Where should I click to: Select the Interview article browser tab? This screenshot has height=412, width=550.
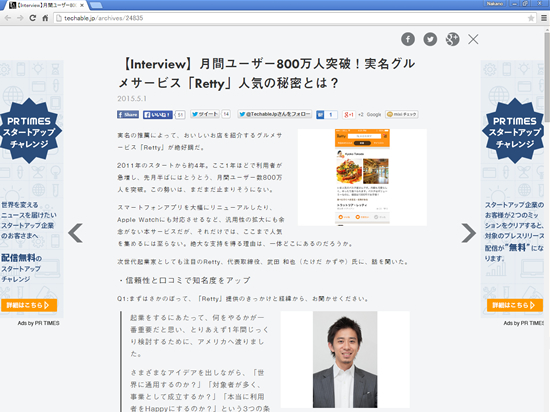pos(47,5)
